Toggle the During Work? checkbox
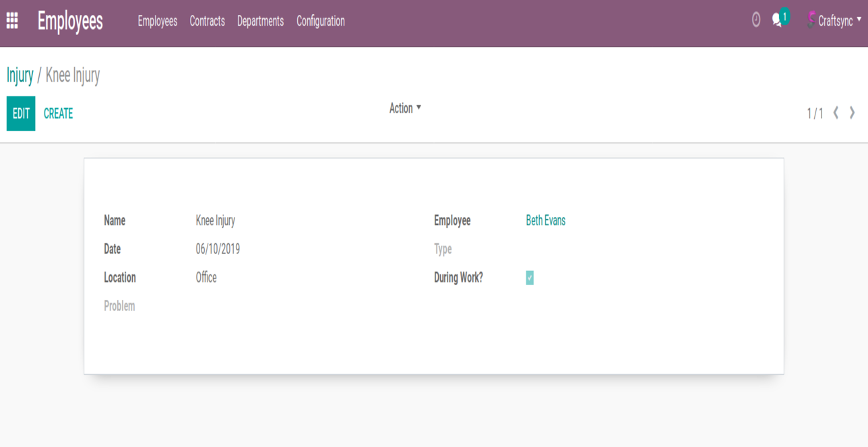The width and height of the screenshot is (868, 447). point(530,278)
